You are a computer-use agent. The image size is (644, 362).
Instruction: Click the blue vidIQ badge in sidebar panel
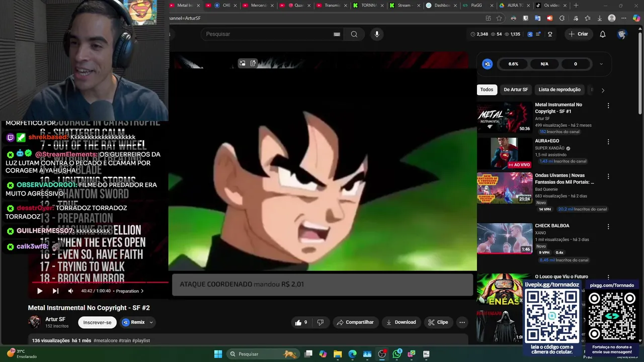pos(487,64)
